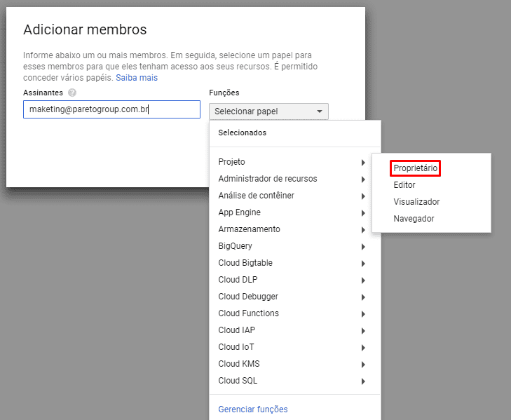Screen dimensions: 511x420
Task: Choose the Navegador role
Action: click(x=414, y=219)
